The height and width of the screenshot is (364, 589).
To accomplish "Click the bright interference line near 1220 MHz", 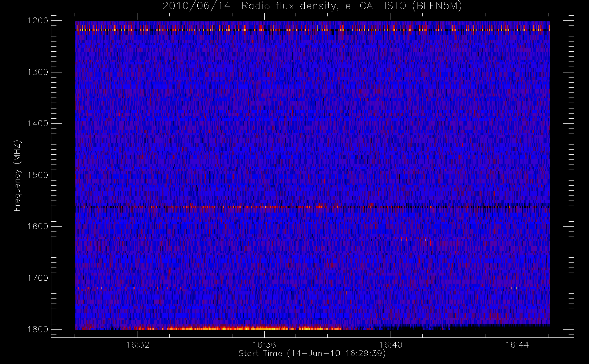I will [312, 30].
